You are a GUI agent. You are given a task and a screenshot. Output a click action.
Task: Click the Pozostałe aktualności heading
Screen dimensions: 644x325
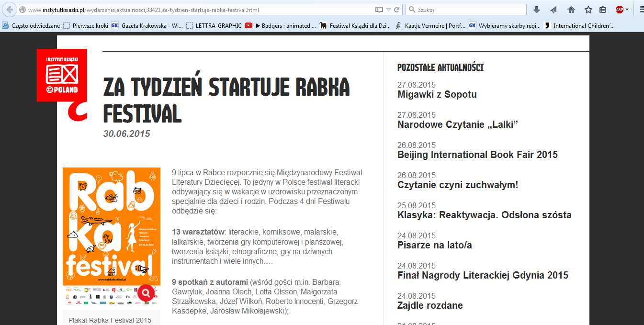pos(441,67)
